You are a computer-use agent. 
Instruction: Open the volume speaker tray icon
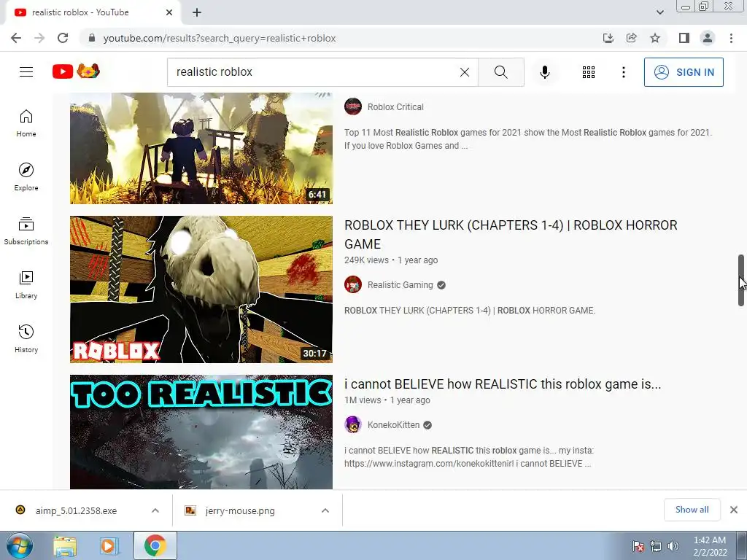(x=673, y=546)
